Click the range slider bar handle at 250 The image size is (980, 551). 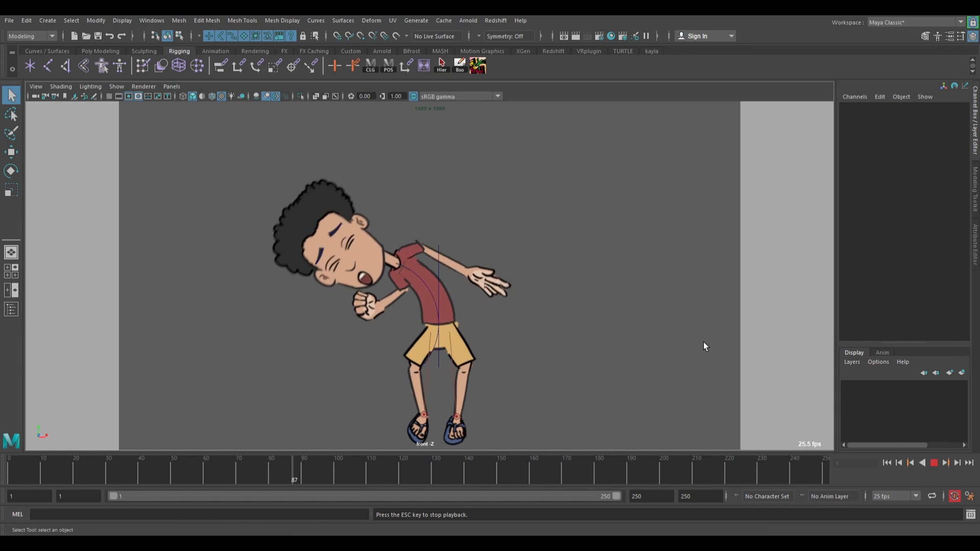616,496
